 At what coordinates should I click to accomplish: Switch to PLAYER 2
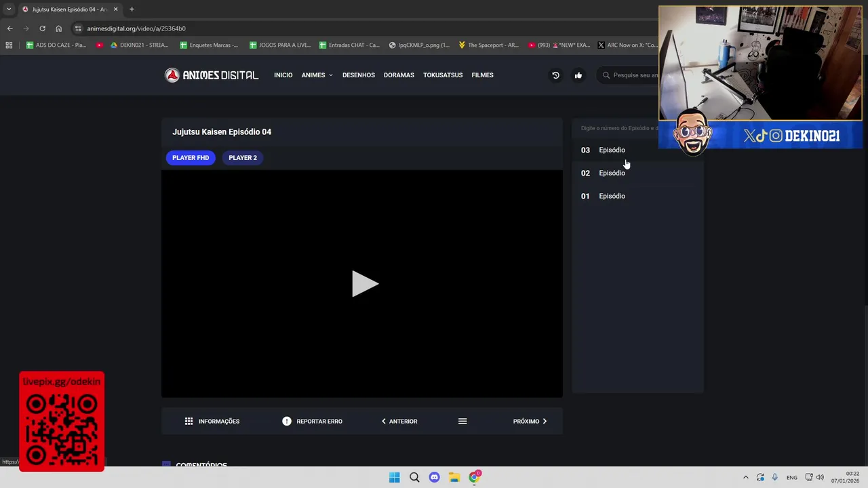pos(243,158)
